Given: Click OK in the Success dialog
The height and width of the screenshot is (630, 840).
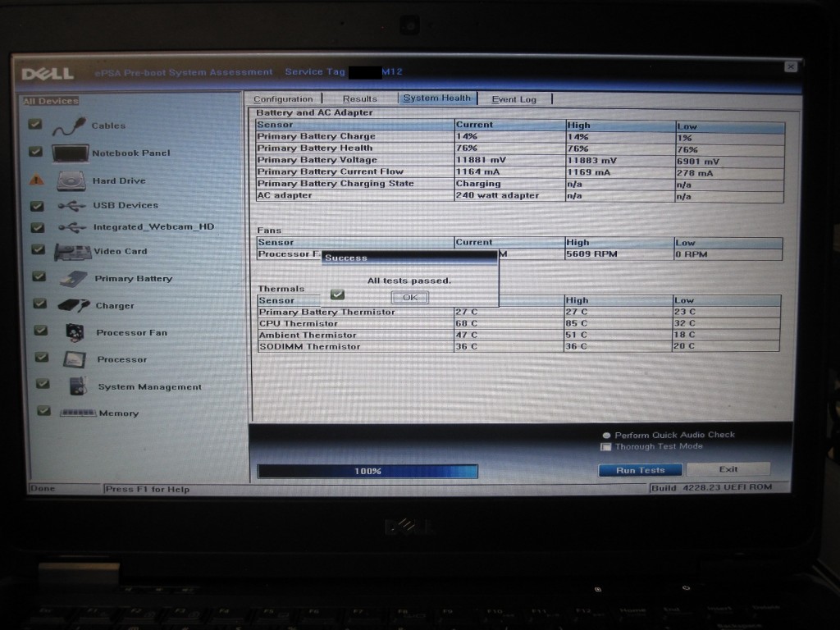Looking at the screenshot, I should pyautogui.click(x=410, y=297).
